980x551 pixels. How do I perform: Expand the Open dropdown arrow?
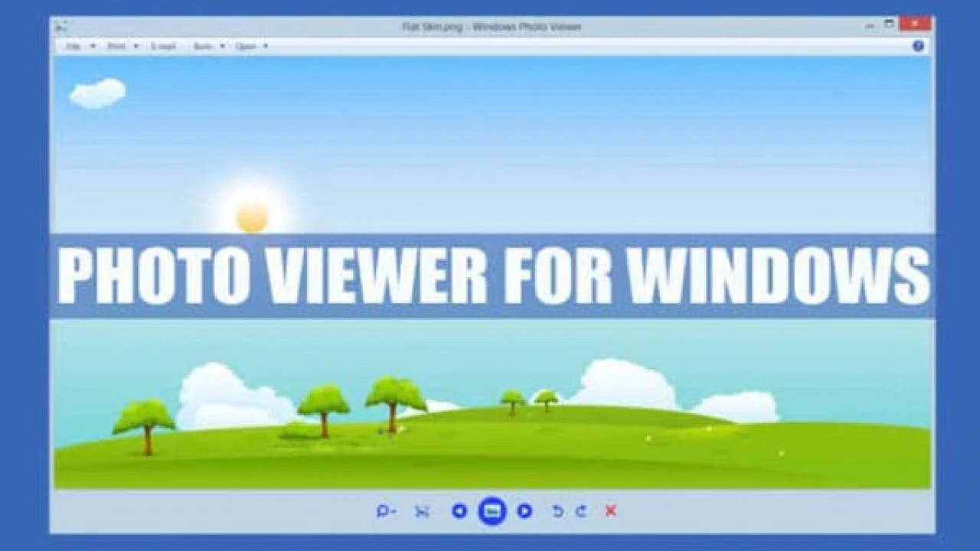pyautogui.click(x=266, y=47)
